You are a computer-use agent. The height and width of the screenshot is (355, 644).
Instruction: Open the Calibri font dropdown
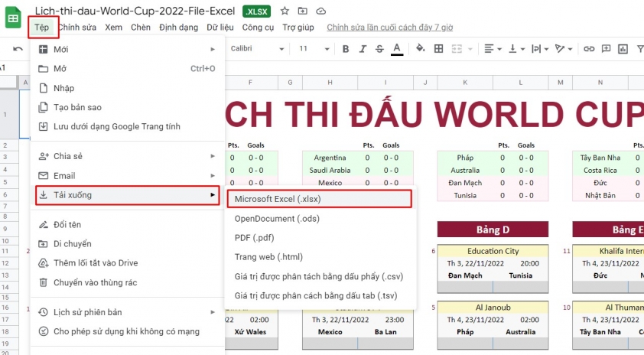point(257,48)
